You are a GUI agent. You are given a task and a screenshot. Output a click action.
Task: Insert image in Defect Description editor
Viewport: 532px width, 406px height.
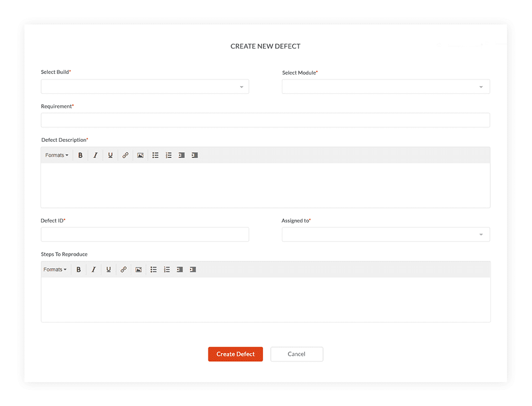140,155
